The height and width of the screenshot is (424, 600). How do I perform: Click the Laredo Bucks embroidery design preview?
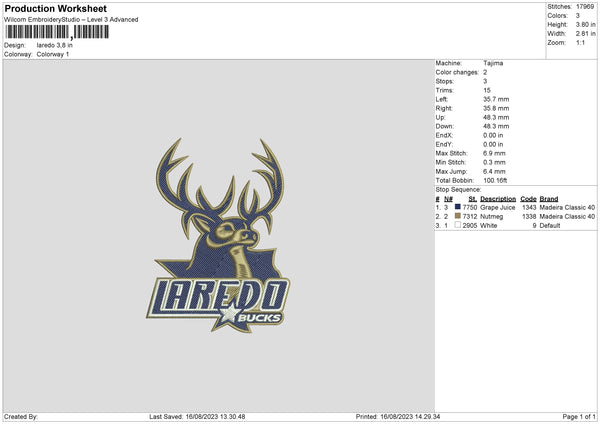[x=218, y=235]
